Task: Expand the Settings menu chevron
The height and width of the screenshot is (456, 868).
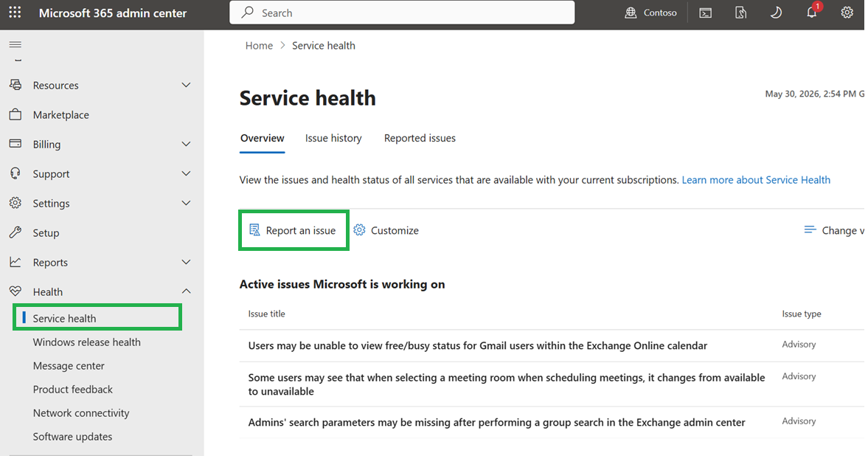Action: point(186,203)
